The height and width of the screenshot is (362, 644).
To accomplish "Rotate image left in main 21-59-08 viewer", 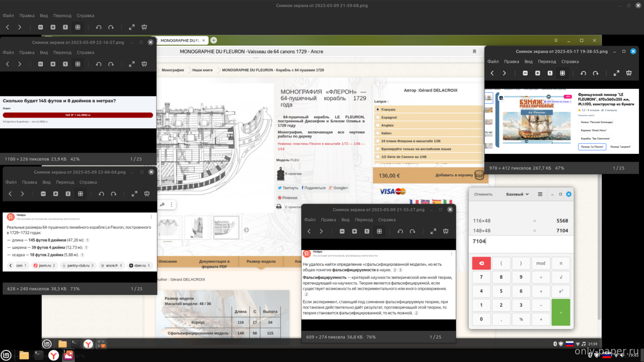I will pyautogui.click(x=99, y=27).
